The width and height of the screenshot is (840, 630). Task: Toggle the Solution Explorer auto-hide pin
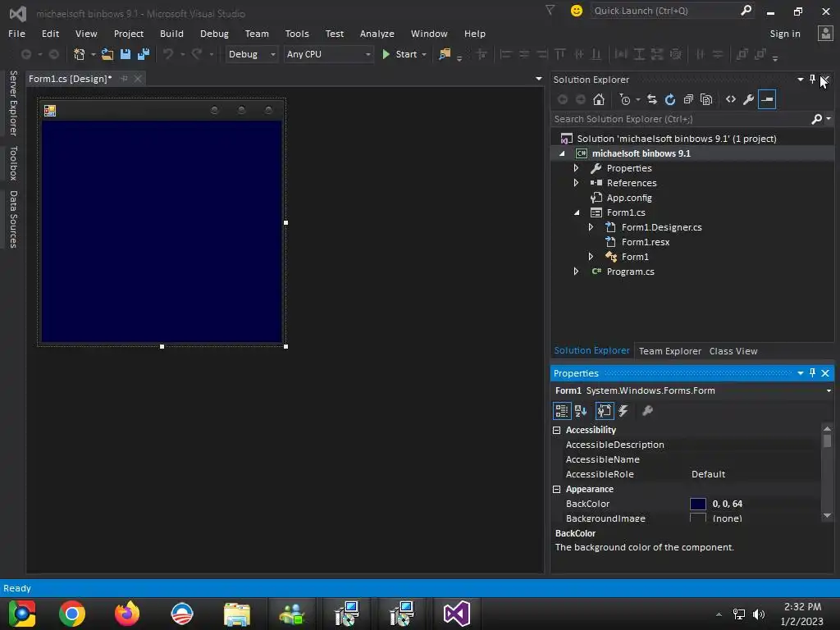point(813,80)
